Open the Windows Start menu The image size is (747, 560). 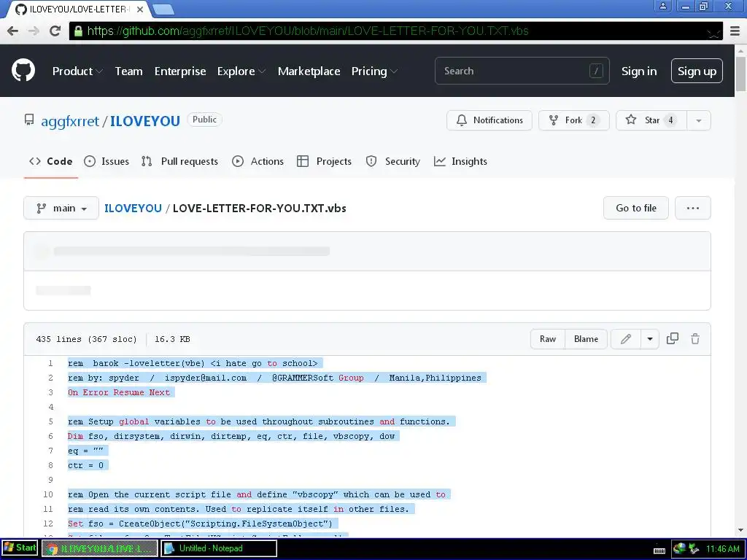[x=20, y=548]
